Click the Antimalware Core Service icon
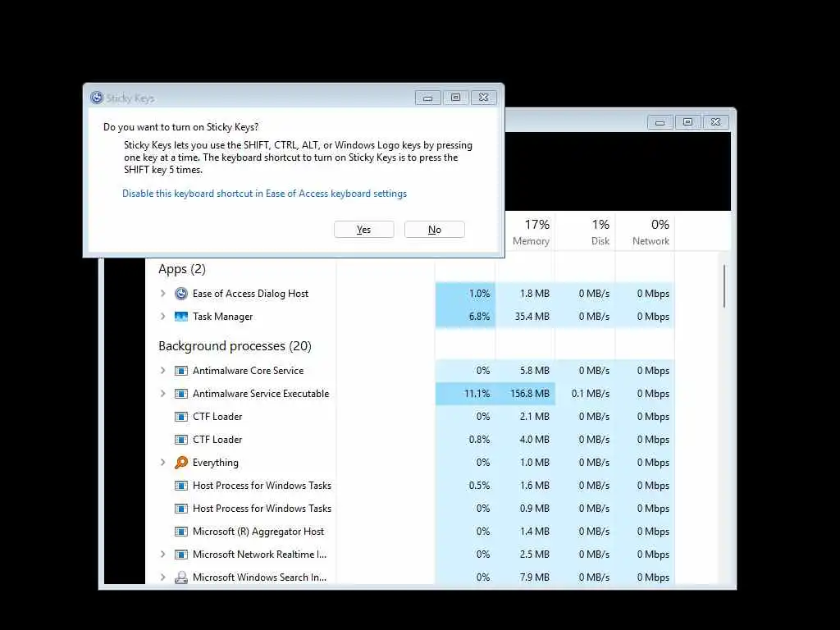840x630 pixels. [181, 371]
